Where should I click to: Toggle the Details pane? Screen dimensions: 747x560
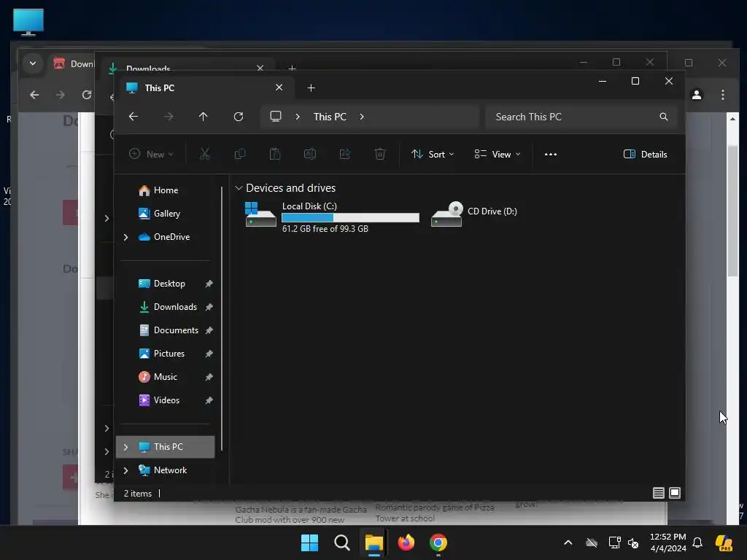tap(646, 155)
